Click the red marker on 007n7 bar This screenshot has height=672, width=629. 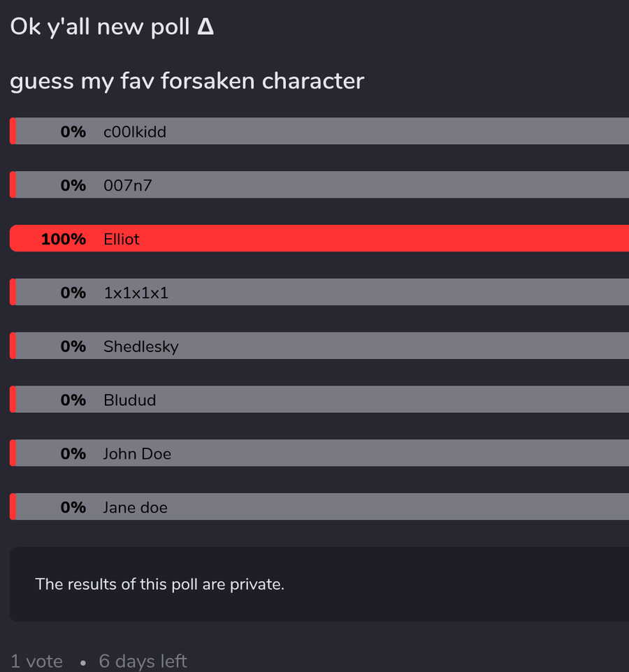(13, 184)
